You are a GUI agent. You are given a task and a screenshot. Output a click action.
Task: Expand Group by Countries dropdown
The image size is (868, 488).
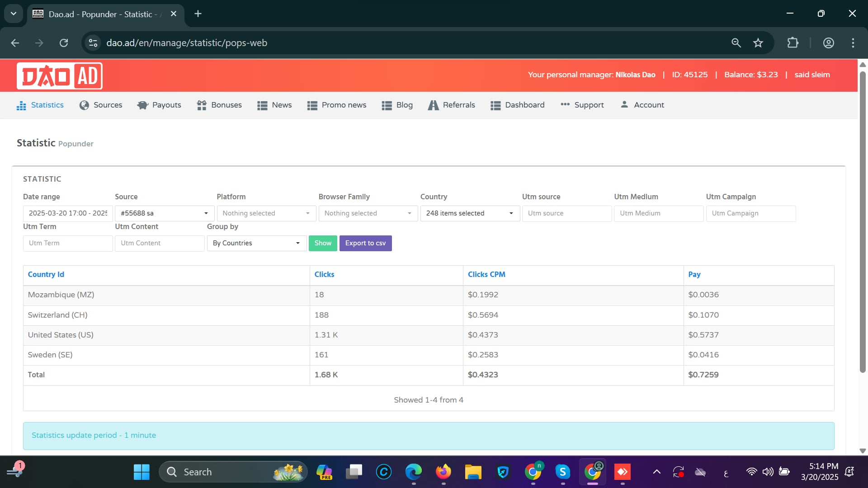coord(256,243)
